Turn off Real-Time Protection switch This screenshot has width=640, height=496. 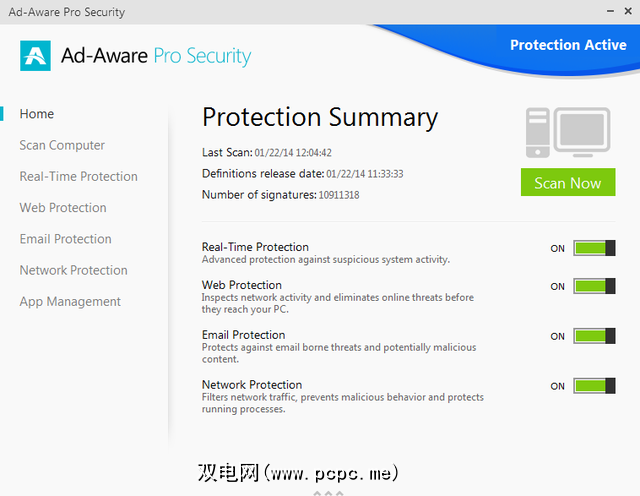594,248
